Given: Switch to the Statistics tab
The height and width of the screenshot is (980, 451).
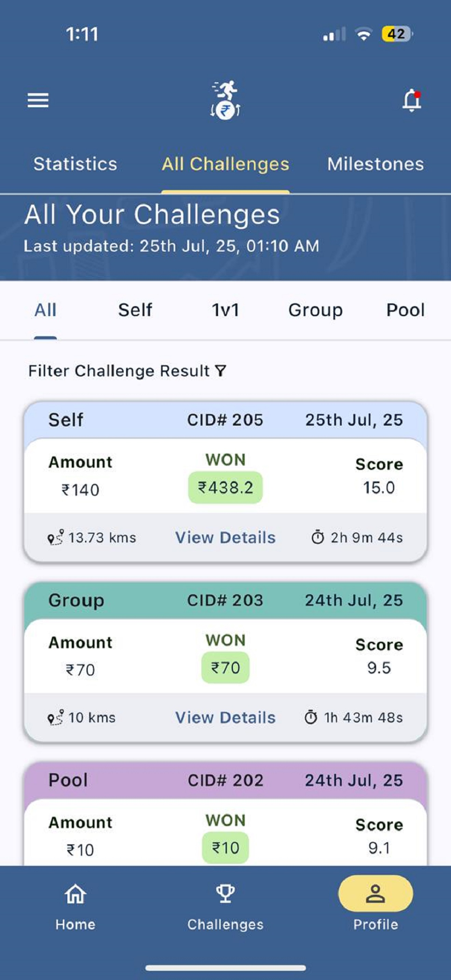Looking at the screenshot, I should click(75, 164).
